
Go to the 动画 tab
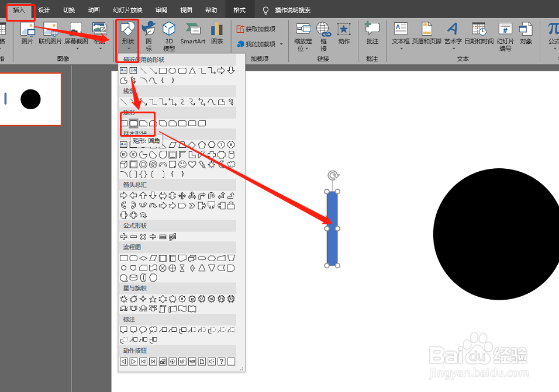94,10
